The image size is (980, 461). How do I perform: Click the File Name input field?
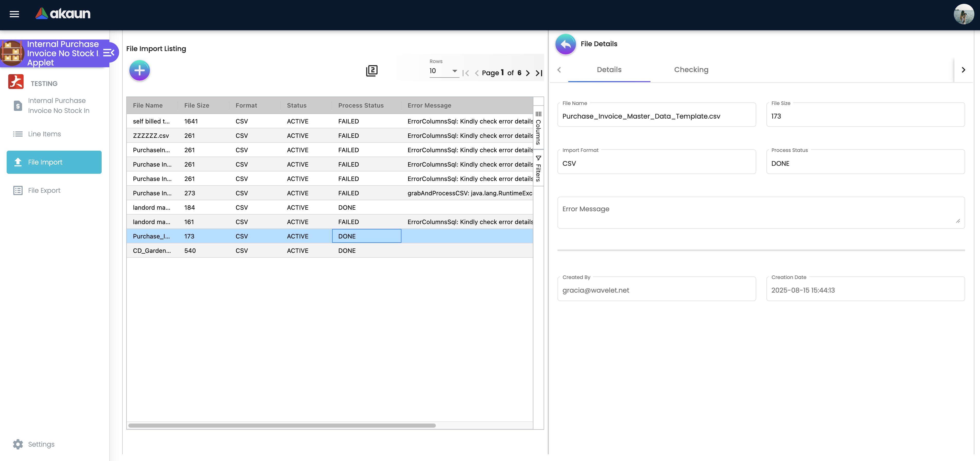pos(656,115)
